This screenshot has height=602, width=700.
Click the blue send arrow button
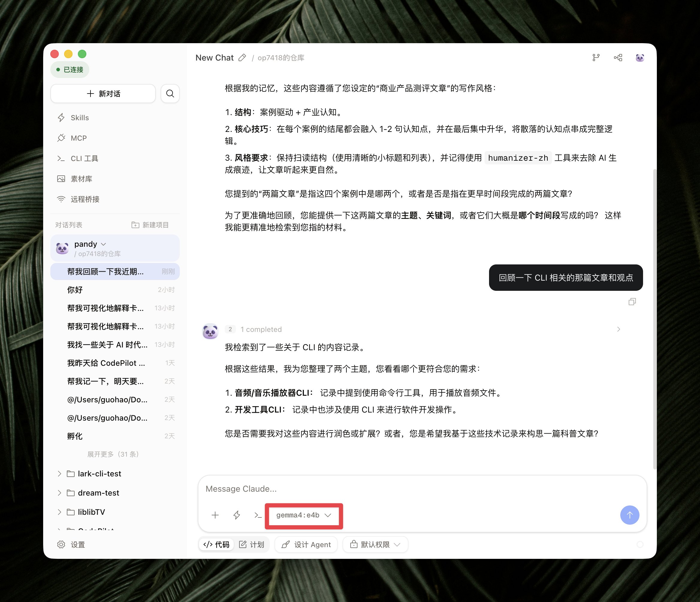(629, 515)
